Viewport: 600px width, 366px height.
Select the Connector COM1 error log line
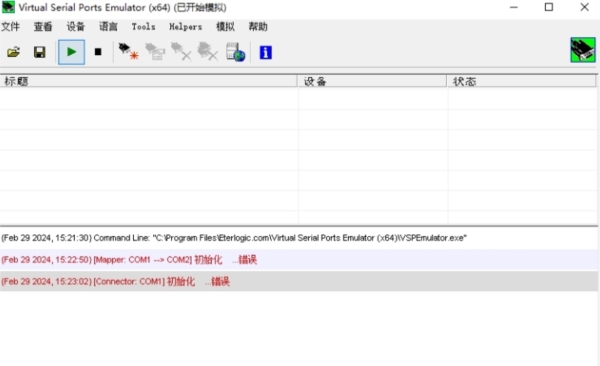click(299, 282)
